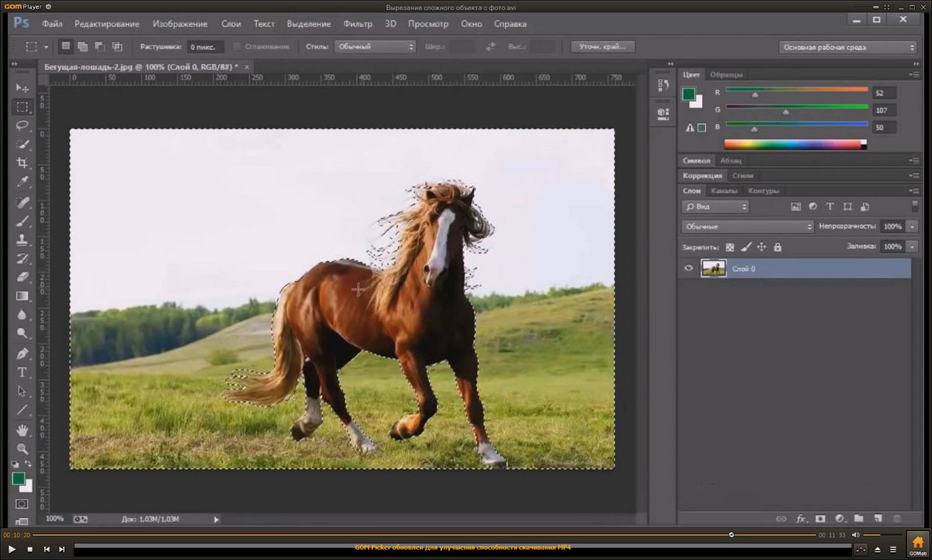
Task: Click the lock all icon in Layers panel
Action: pos(777,247)
